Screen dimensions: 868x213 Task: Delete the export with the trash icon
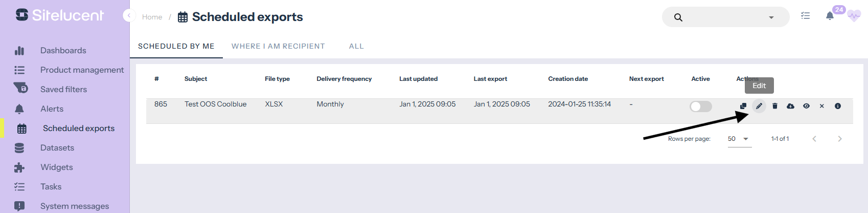[x=775, y=106]
